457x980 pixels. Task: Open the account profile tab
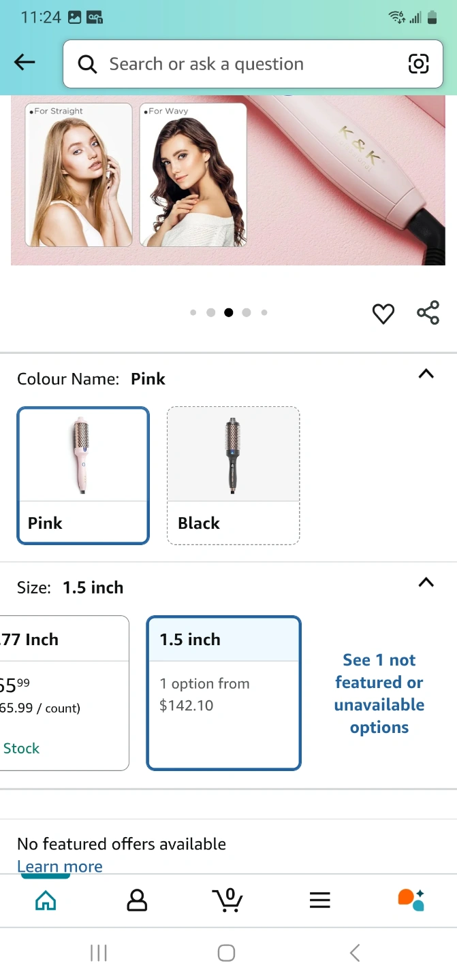coord(137,900)
